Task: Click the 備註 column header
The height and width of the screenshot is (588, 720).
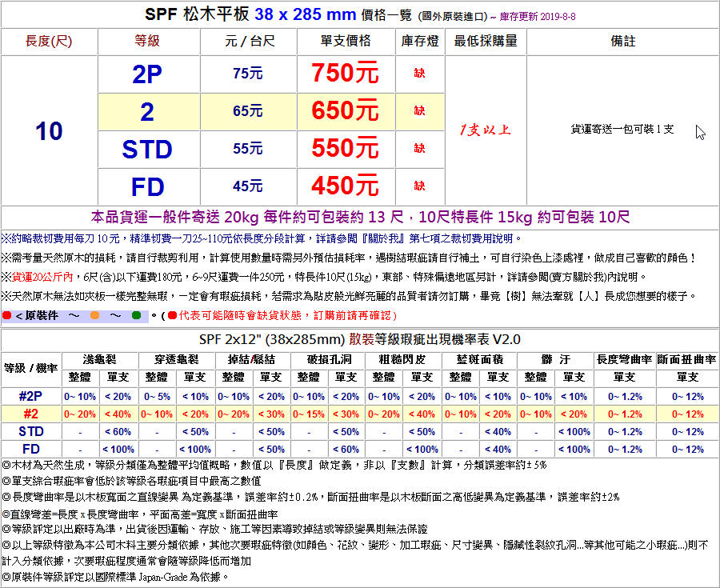Action: (623, 41)
